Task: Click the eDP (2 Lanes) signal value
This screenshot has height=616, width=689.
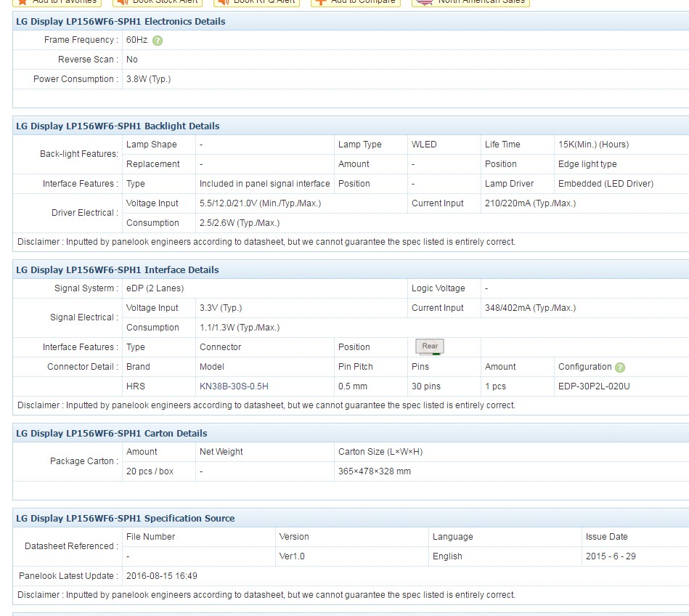Action: (x=155, y=288)
